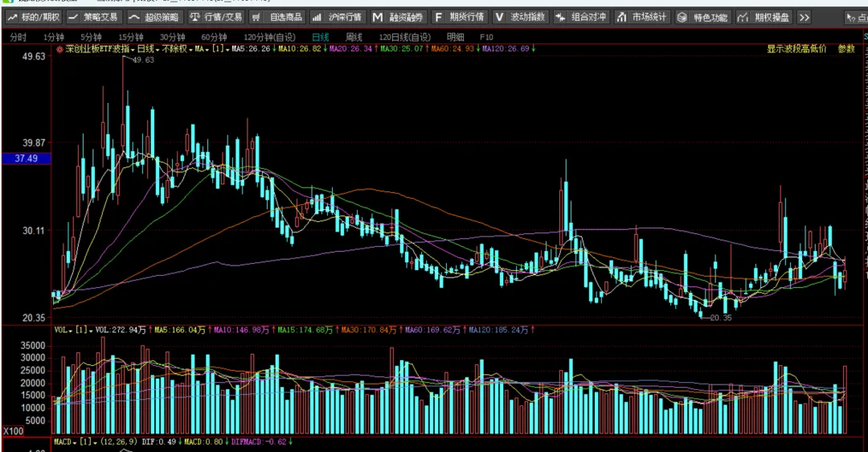Click 显示波段高低价 link

796,49
